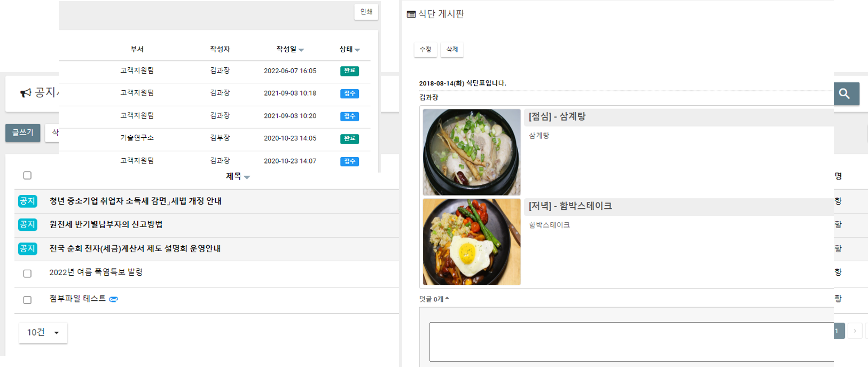Image resolution: width=868 pixels, height=367 pixels.
Task: Check the 2022년 여름 폭염특보 발령 row
Action: 27,274
